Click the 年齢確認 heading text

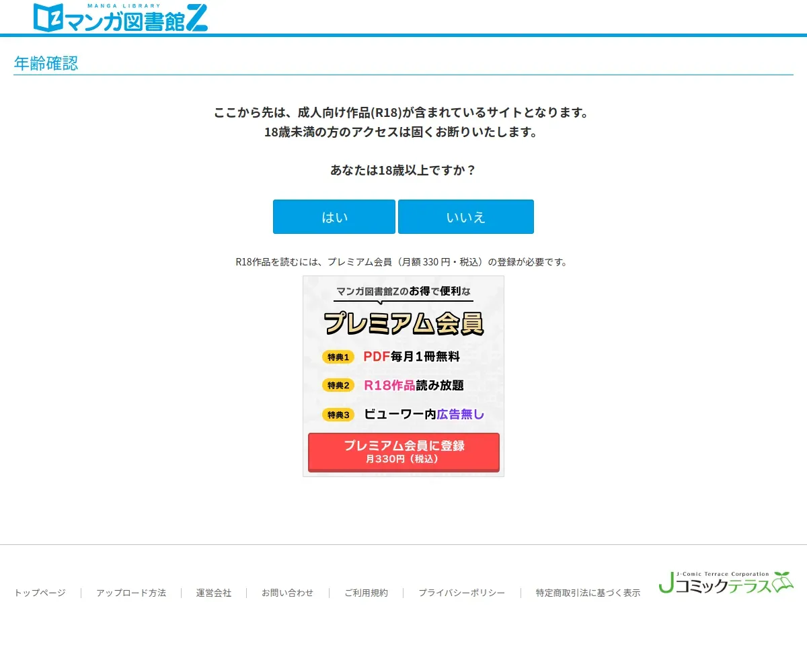pos(46,63)
